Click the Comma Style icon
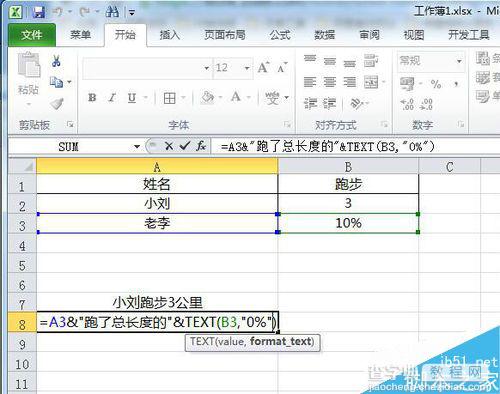Viewport: 500px width, 394px height. point(456,84)
